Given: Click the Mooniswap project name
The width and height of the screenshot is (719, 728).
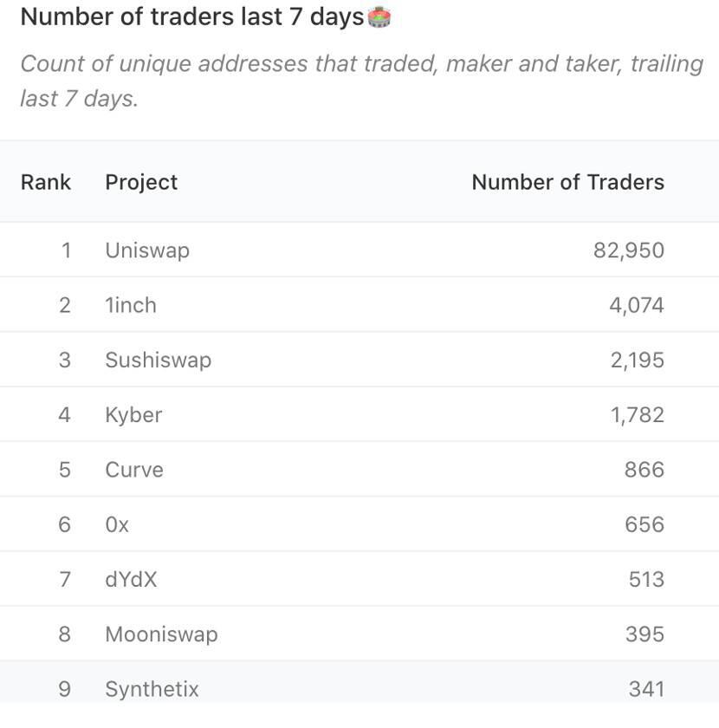Looking at the screenshot, I should 161,634.
